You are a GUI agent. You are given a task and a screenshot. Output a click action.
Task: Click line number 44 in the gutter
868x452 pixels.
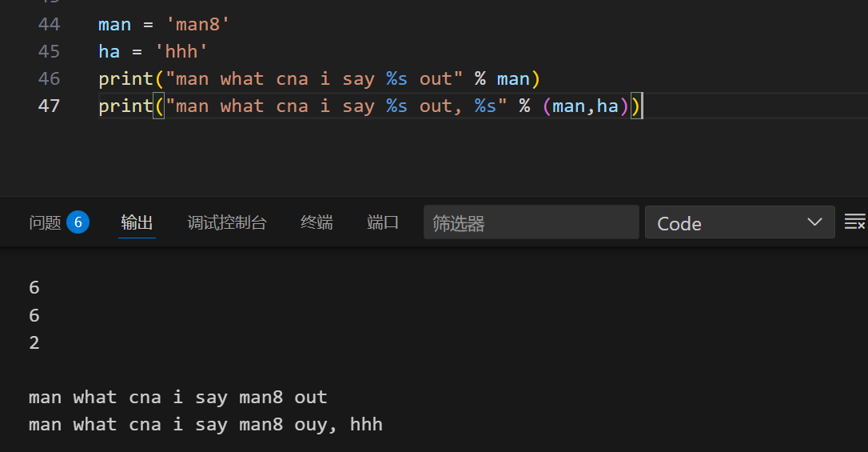[x=49, y=24]
